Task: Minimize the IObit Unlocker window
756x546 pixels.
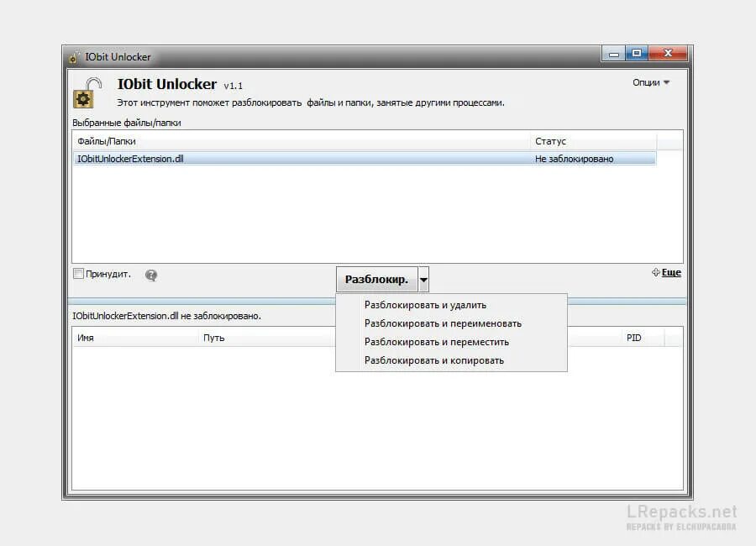Action: [613, 54]
